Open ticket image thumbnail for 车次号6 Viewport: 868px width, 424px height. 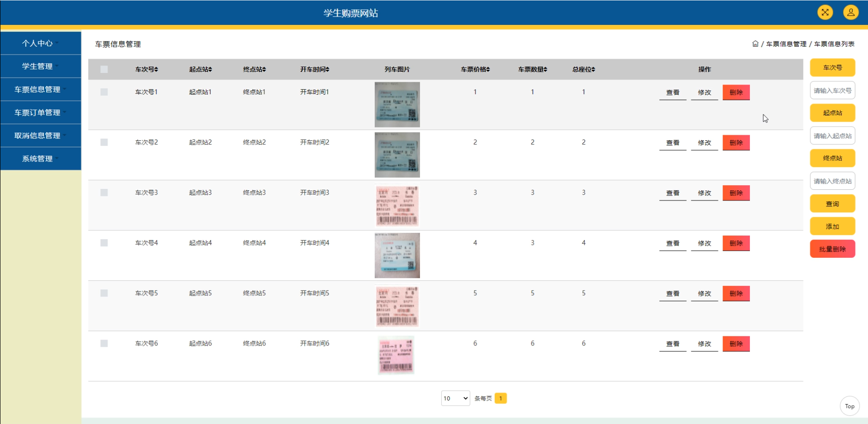pyautogui.click(x=396, y=355)
